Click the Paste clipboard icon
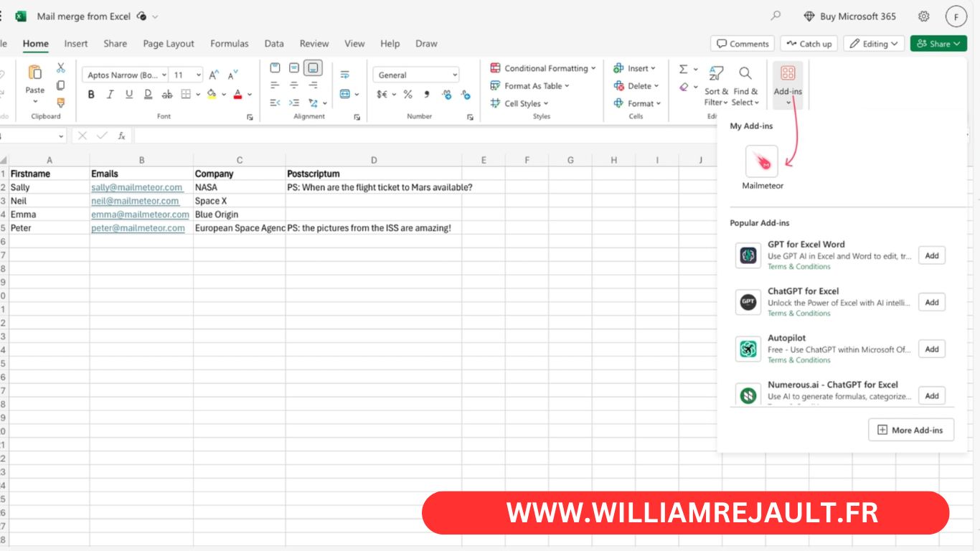Viewport: 980px width, 551px height. coord(34,72)
